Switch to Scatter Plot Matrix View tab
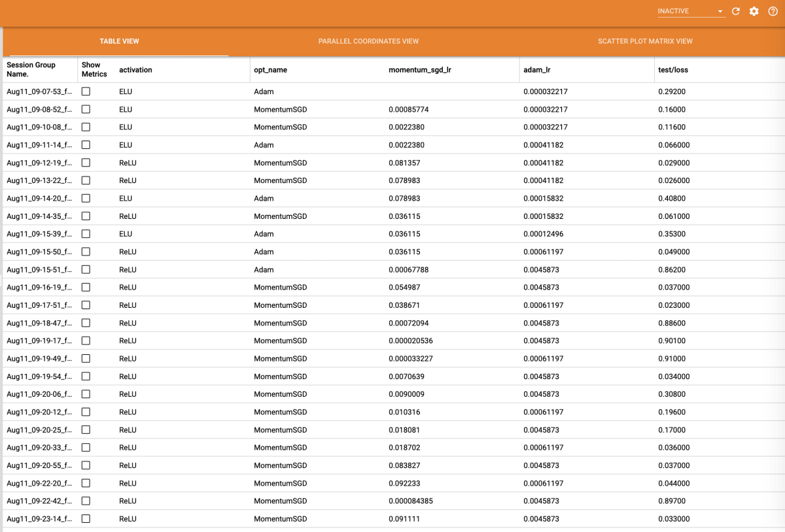785x532 pixels. (x=645, y=41)
